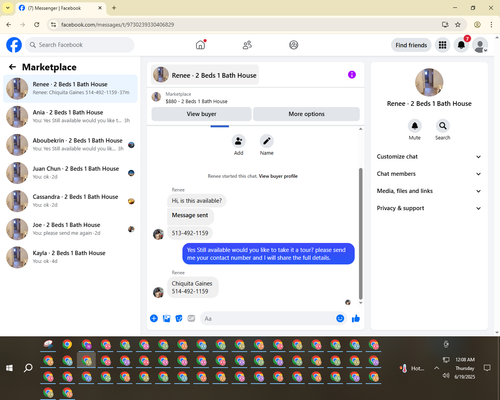Viewport: 500px width, 400px height.
Task: Expand Customize chat section
Action: pos(429,157)
